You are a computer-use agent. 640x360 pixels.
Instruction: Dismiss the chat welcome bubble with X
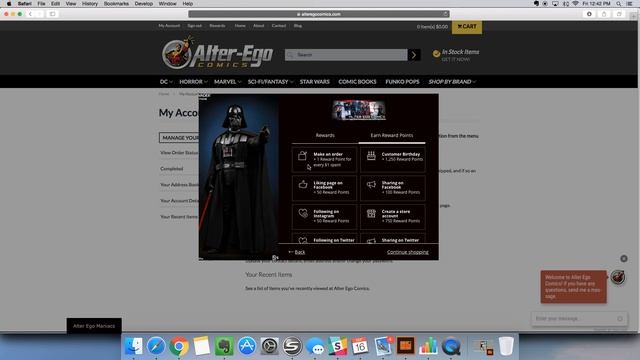pyautogui.click(x=624, y=258)
